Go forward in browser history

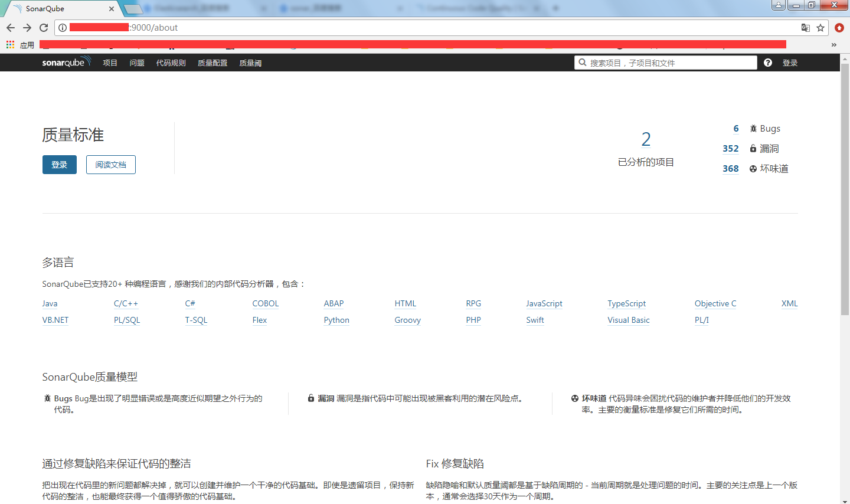point(27,28)
